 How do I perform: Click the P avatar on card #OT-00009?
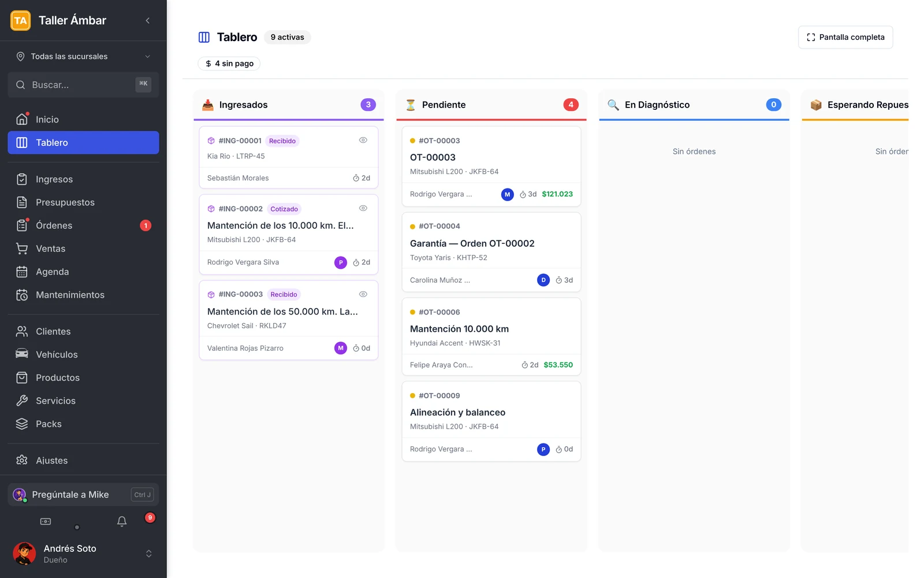543,450
